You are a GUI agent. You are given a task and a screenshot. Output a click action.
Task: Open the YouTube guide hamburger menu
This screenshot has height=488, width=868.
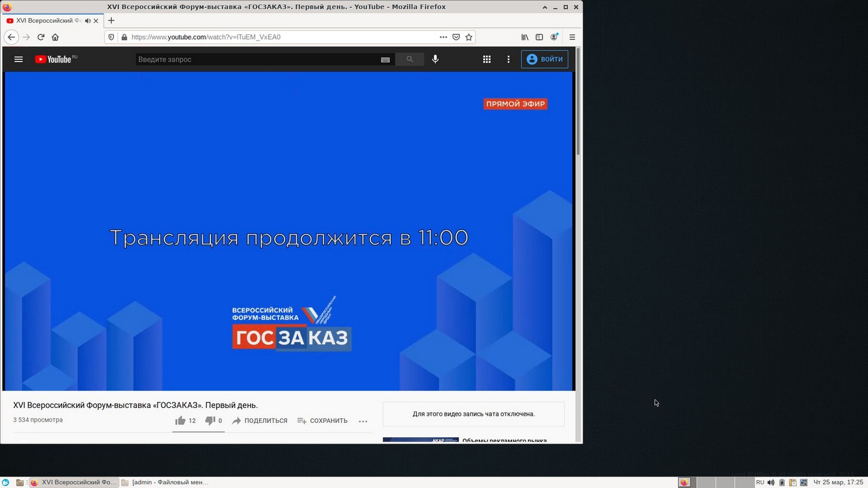pyautogui.click(x=19, y=59)
